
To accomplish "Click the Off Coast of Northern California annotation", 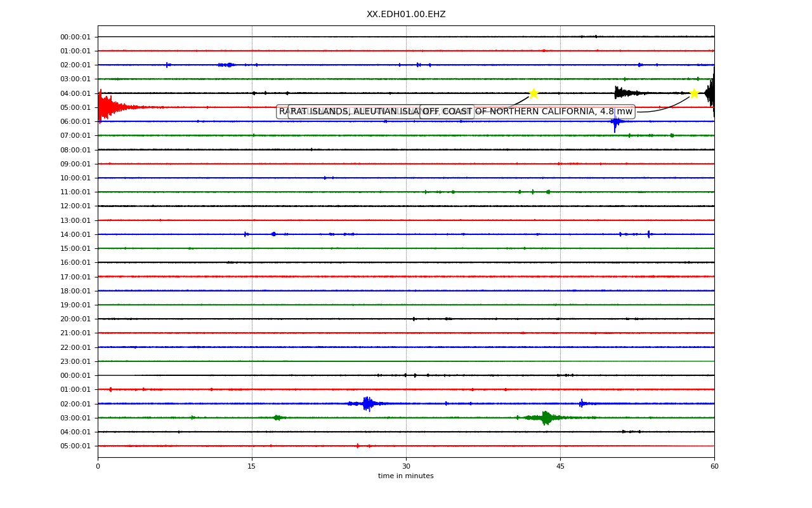I will [x=527, y=112].
